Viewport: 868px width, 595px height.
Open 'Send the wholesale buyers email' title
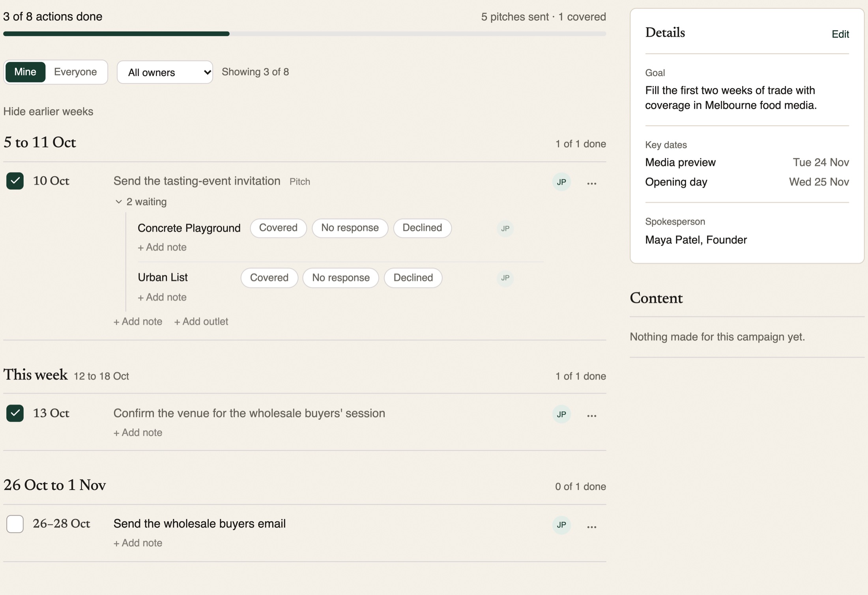pyautogui.click(x=200, y=524)
